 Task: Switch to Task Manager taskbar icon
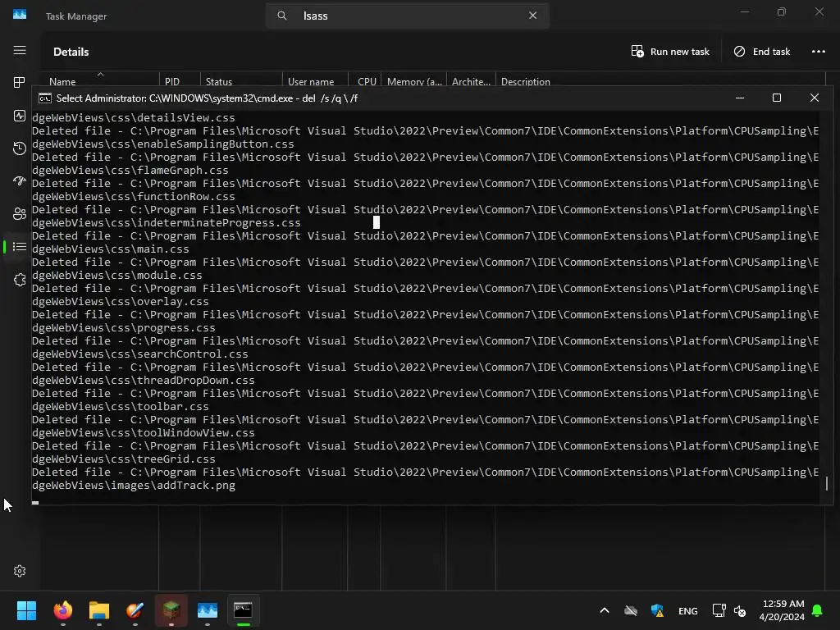pos(208,610)
